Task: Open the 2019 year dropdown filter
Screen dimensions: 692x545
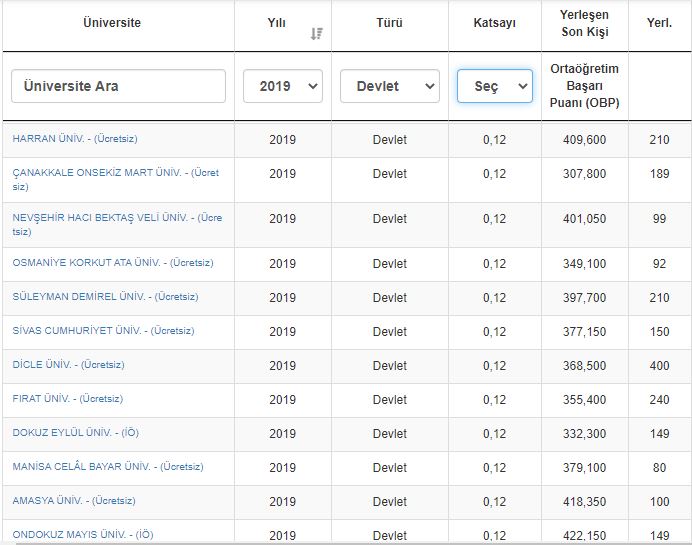Action: (x=283, y=86)
